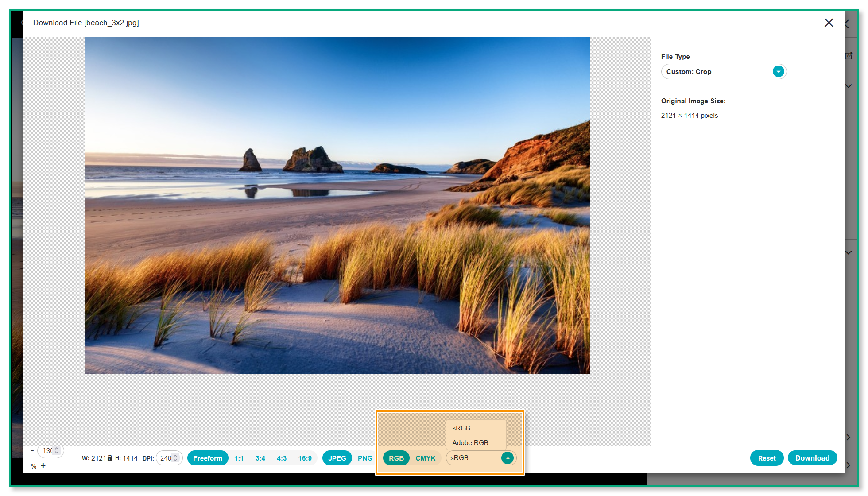Click the zoom out minus icon
The height and width of the screenshot is (496, 868).
(x=32, y=451)
